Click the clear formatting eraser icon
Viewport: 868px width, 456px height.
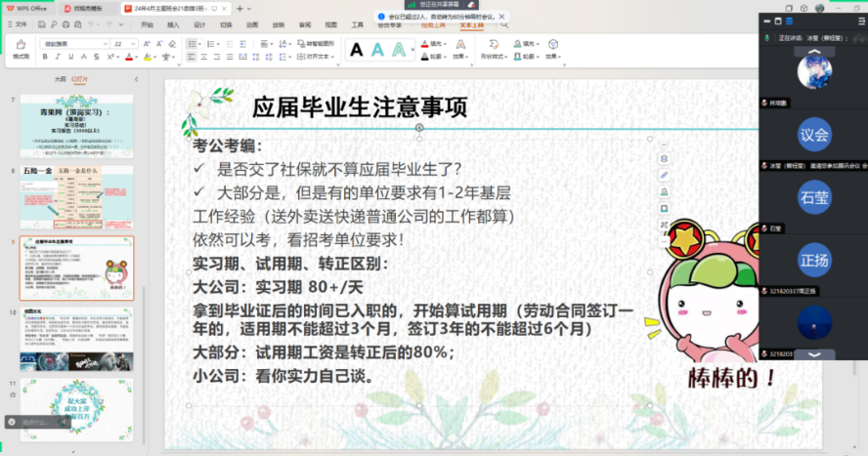pyautogui.click(x=174, y=44)
